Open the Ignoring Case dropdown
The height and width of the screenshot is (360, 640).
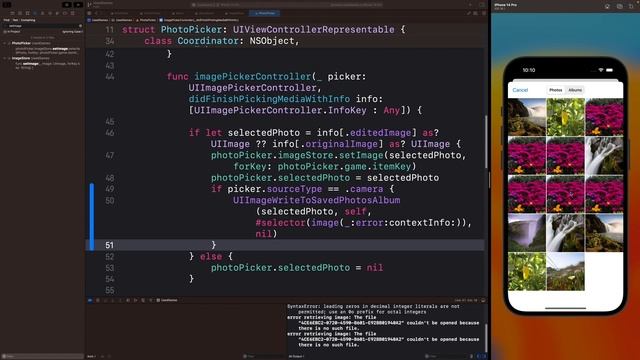pyautogui.click(x=72, y=31)
